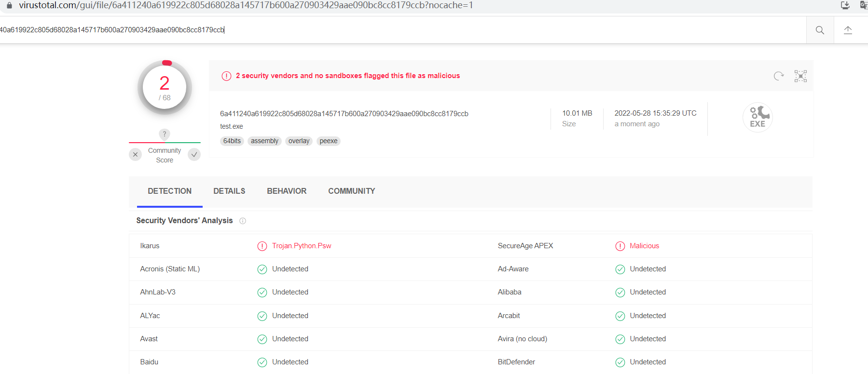Click the alert icon beside Malicious result
This screenshot has height=374, width=868.
620,246
